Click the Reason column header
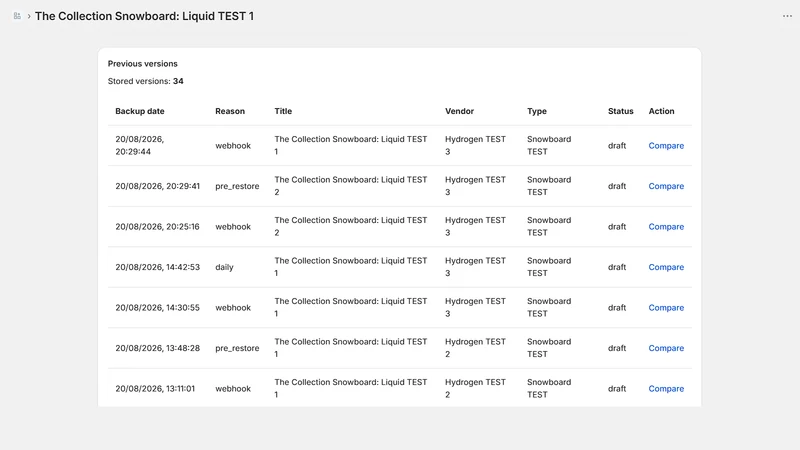Image resolution: width=800 pixels, height=450 pixels. click(x=230, y=111)
